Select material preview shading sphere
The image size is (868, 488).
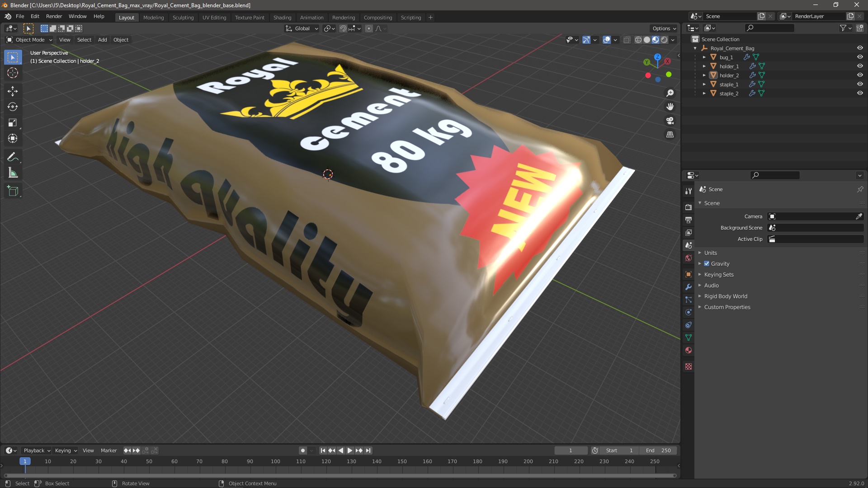pos(656,40)
